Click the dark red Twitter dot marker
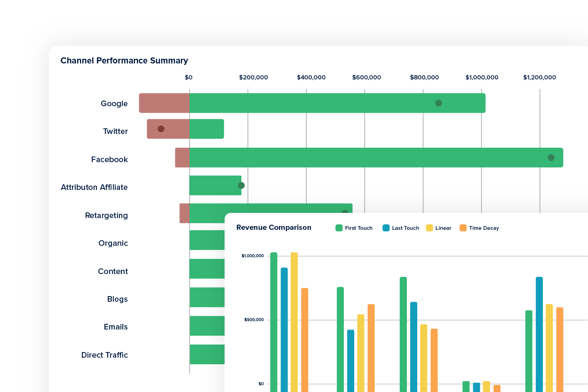 point(161,129)
